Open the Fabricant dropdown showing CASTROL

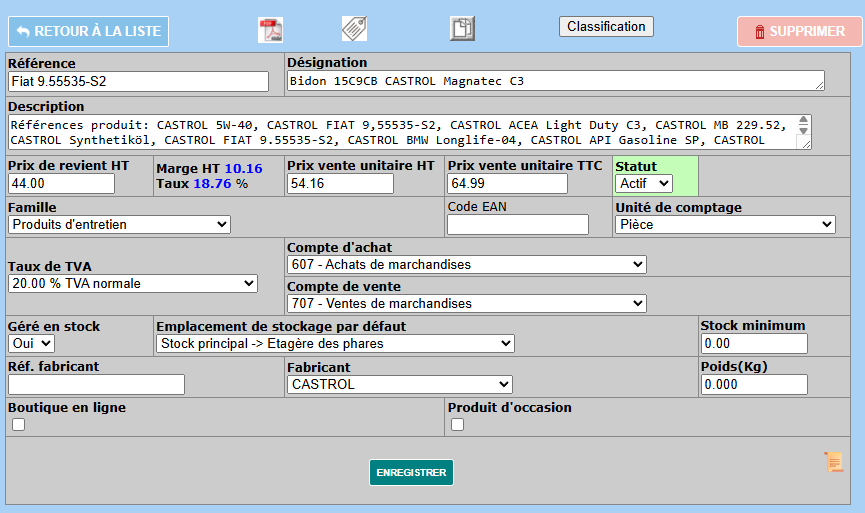click(399, 384)
